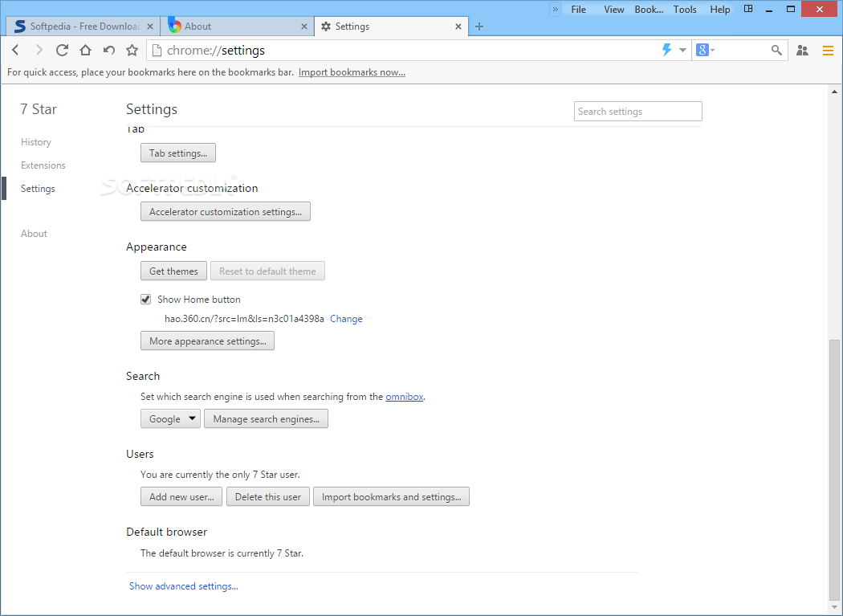This screenshot has height=616, width=843.
Task: Switch to the Softpedia tab
Action: tap(83, 27)
